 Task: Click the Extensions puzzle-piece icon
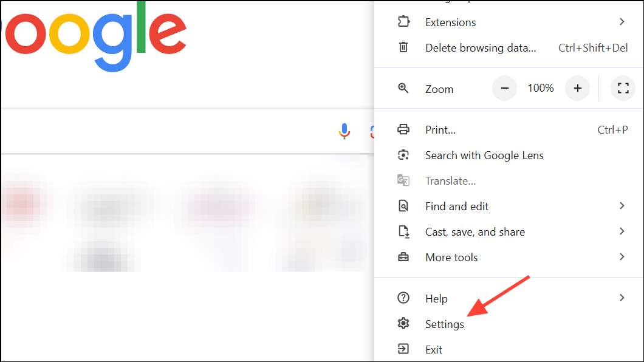(403, 22)
